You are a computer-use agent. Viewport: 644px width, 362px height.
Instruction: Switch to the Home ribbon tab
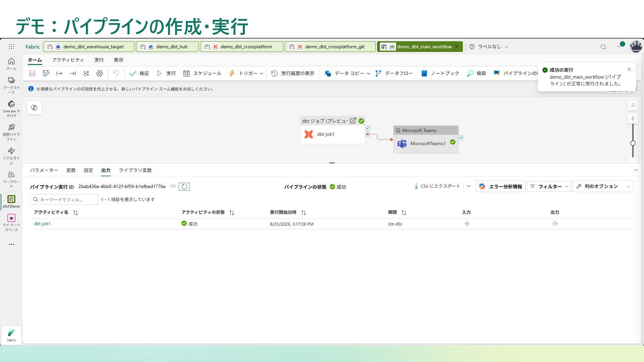click(35, 60)
